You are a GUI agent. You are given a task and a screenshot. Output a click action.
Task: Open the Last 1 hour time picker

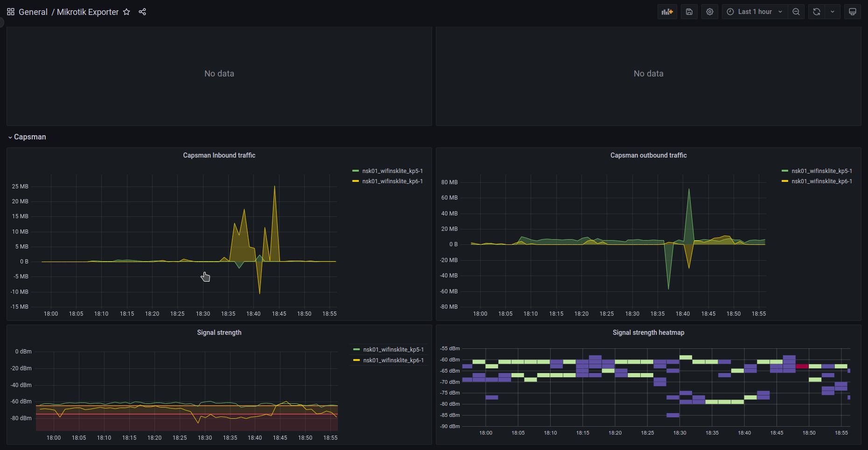(x=755, y=12)
